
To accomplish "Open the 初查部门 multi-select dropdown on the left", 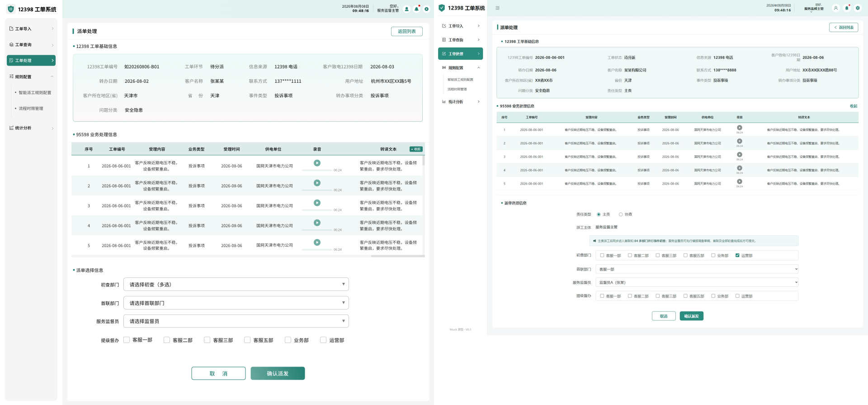I will click(x=236, y=284).
